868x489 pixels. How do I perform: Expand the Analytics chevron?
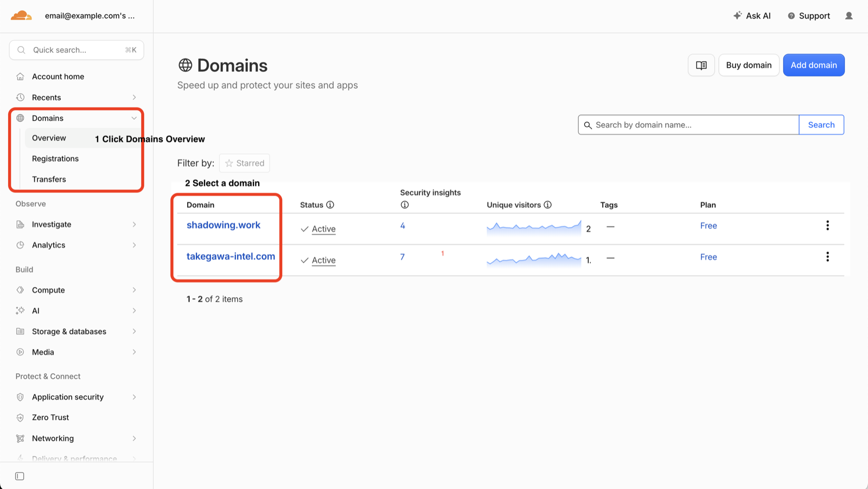[134, 245]
